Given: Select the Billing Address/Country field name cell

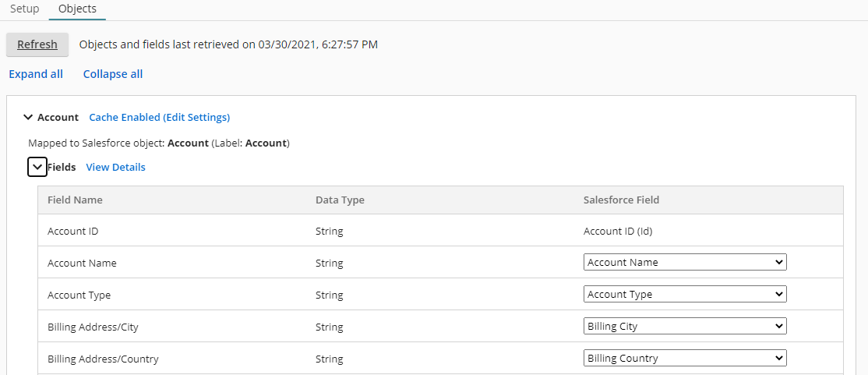Looking at the screenshot, I should pos(103,359).
